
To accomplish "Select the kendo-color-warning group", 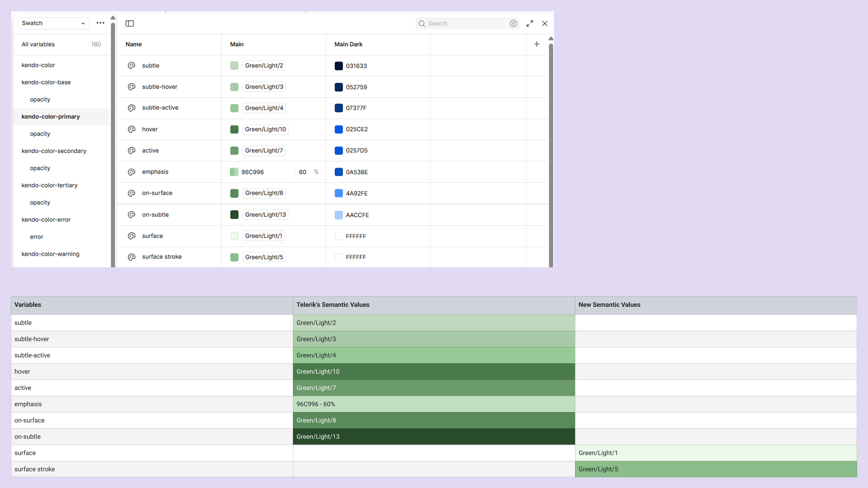I will [51, 254].
